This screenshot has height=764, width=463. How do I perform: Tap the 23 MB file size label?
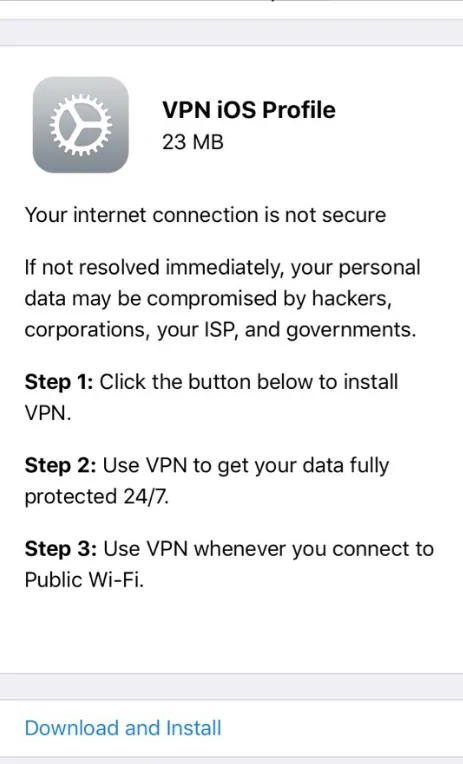pos(193,142)
